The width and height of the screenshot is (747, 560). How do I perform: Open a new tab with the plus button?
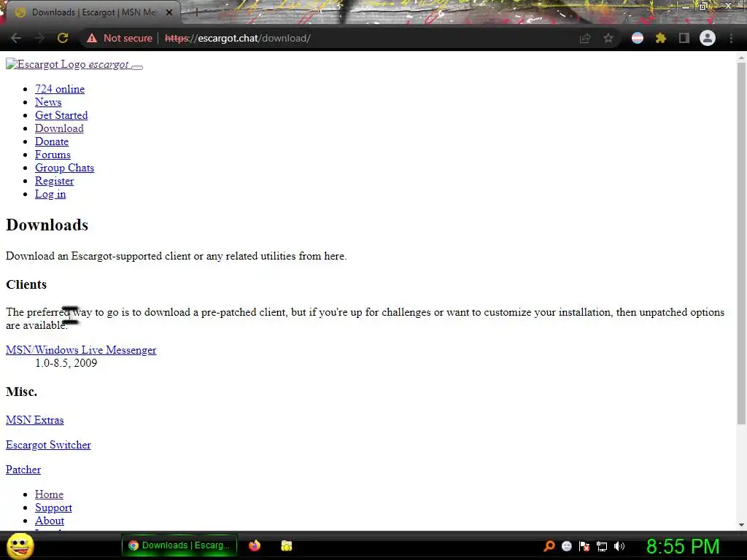click(x=196, y=12)
